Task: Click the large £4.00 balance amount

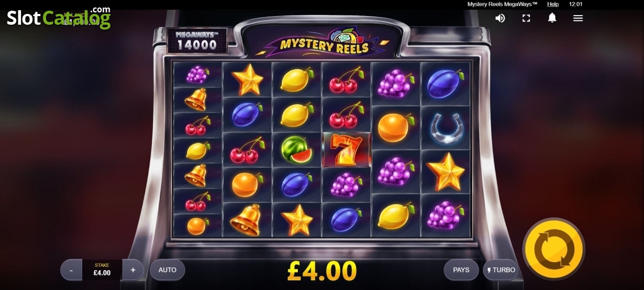Action: coord(322,271)
